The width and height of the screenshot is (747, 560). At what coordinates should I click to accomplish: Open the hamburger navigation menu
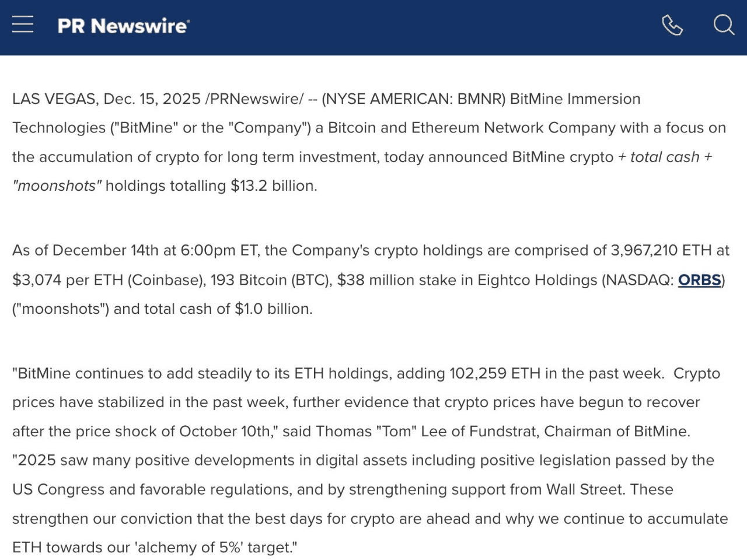(23, 24)
